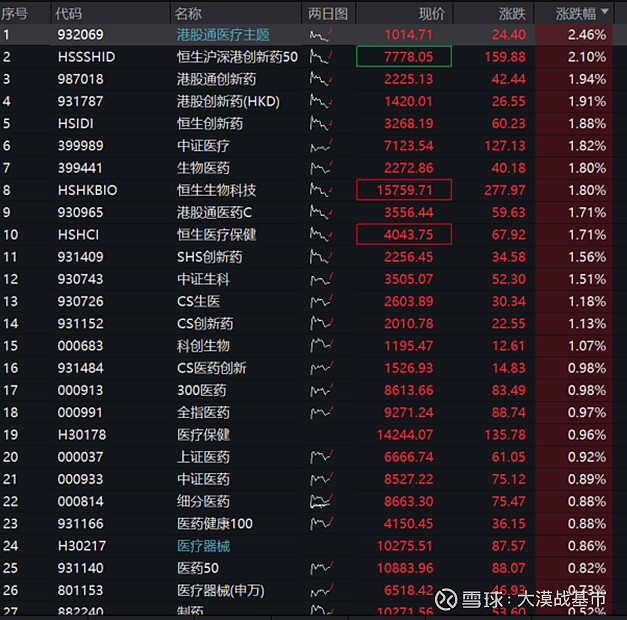The height and width of the screenshot is (620, 627).
Task: Open two-day chart for 港股通医药C
Action: click(321, 212)
